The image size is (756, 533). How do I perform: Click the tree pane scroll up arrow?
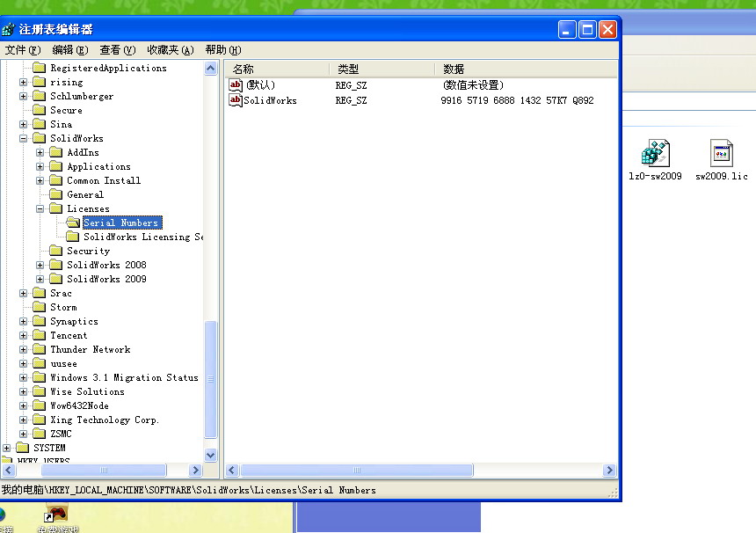211,68
